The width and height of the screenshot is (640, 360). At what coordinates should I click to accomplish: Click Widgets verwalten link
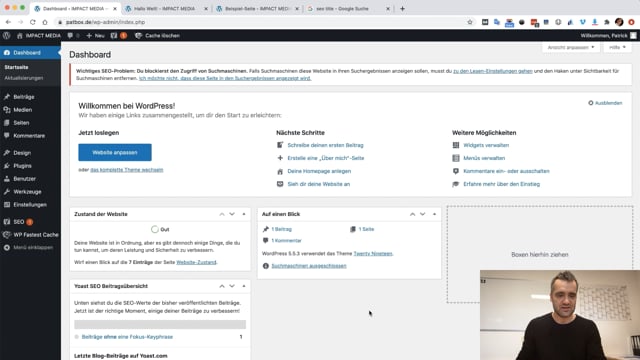[486, 145]
